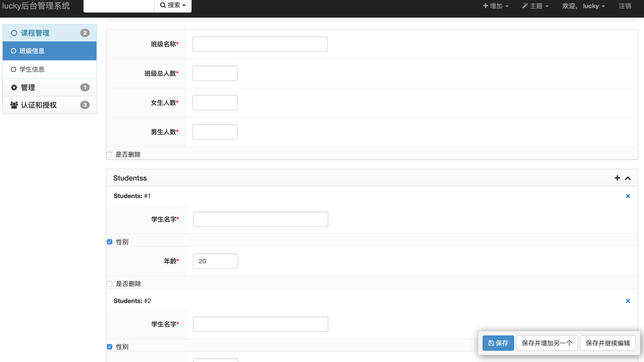This screenshot has height=362, width=644.
Task: Click the search magnifier icon
Action: pyautogui.click(x=163, y=5)
